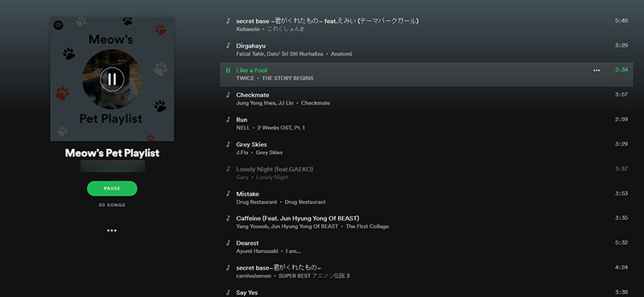Click the Meow's Pet Playlist cover image
The height and width of the screenshot is (297, 644).
click(112, 79)
